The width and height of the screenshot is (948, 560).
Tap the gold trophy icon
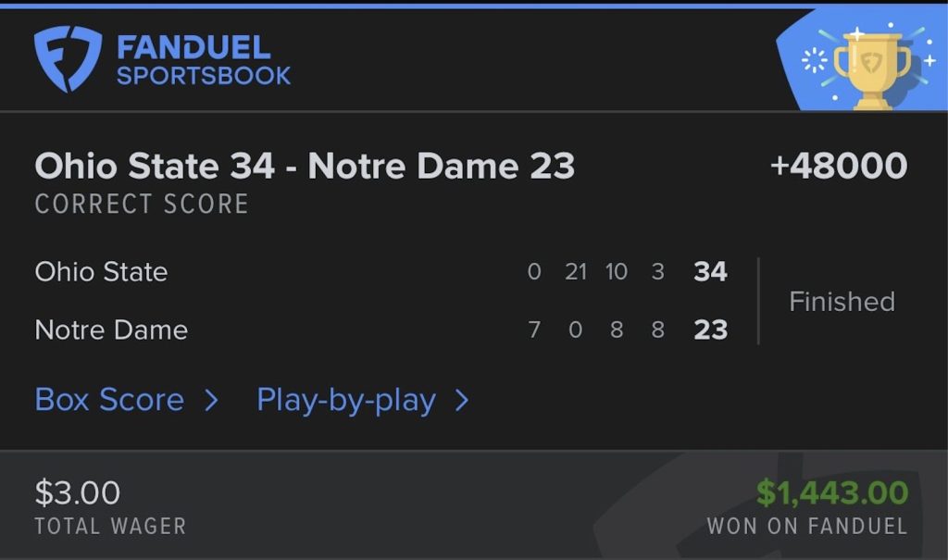tap(870, 67)
